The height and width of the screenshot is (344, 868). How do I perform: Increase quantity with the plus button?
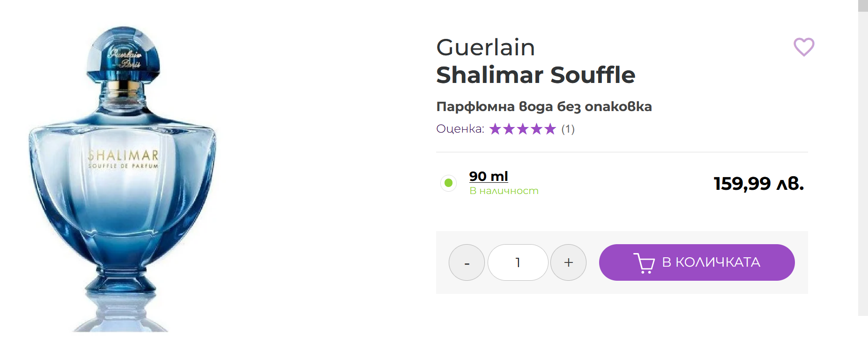pos(568,262)
